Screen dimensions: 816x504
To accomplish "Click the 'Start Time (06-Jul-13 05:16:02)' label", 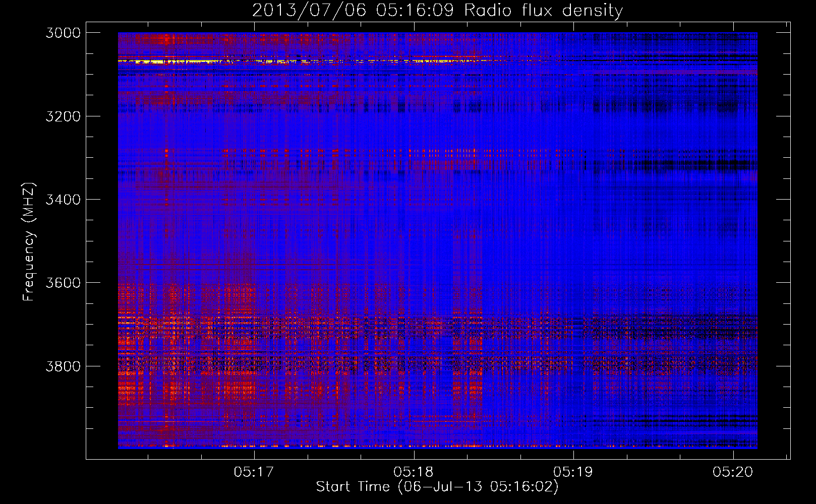I will pyautogui.click(x=437, y=487).
